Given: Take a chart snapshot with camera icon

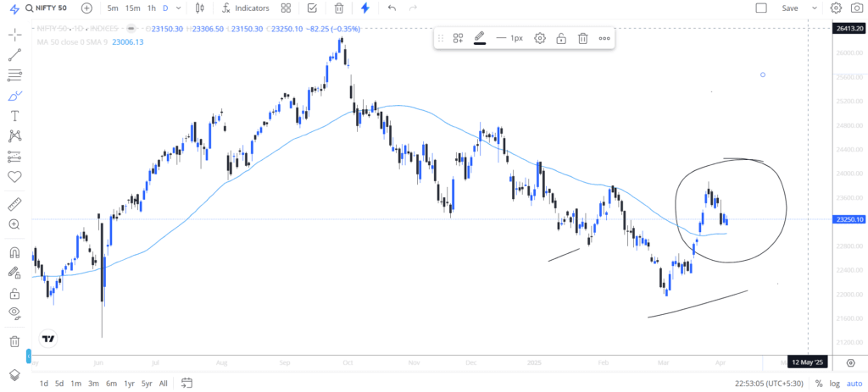Looking at the screenshot, I should [856, 8].
